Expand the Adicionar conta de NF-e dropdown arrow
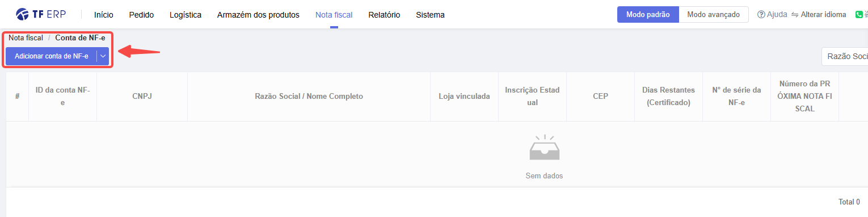The height and width of the screenshot is (217, 868). click(x=103, y=56)
